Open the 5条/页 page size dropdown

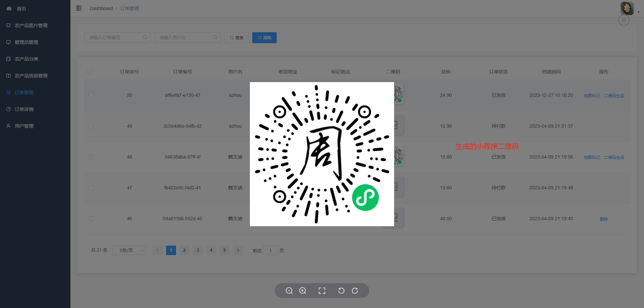(x=129, y=250)
